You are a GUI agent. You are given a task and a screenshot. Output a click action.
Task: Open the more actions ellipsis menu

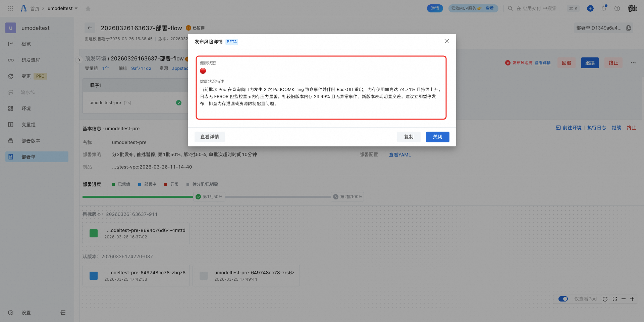pos(633,63)
